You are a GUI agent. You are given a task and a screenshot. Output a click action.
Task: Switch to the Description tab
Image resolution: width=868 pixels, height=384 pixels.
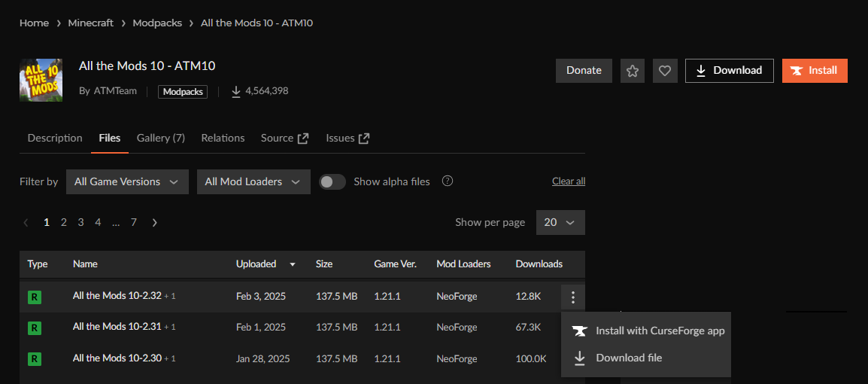[55, 139]
